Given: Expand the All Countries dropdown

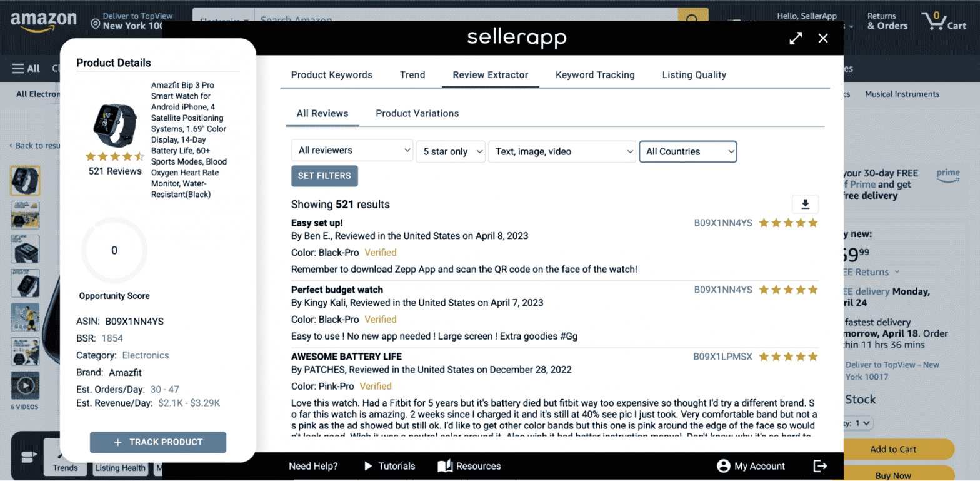Looking at the screenshot, I should (x=687, y=151).
